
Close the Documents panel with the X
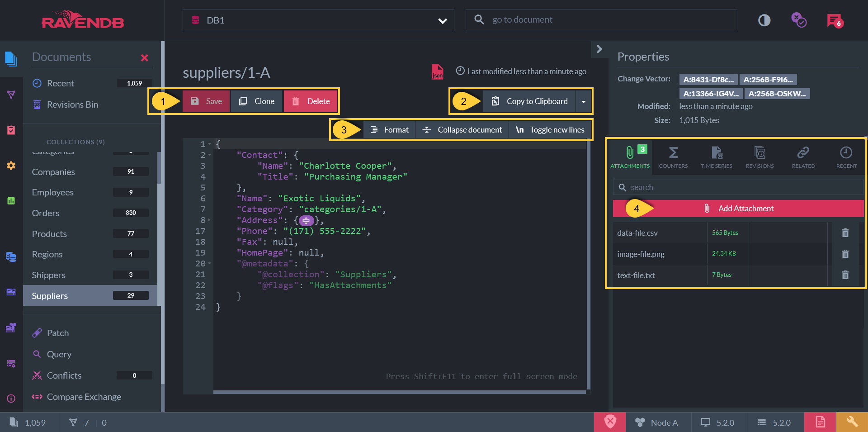[145, 58]
